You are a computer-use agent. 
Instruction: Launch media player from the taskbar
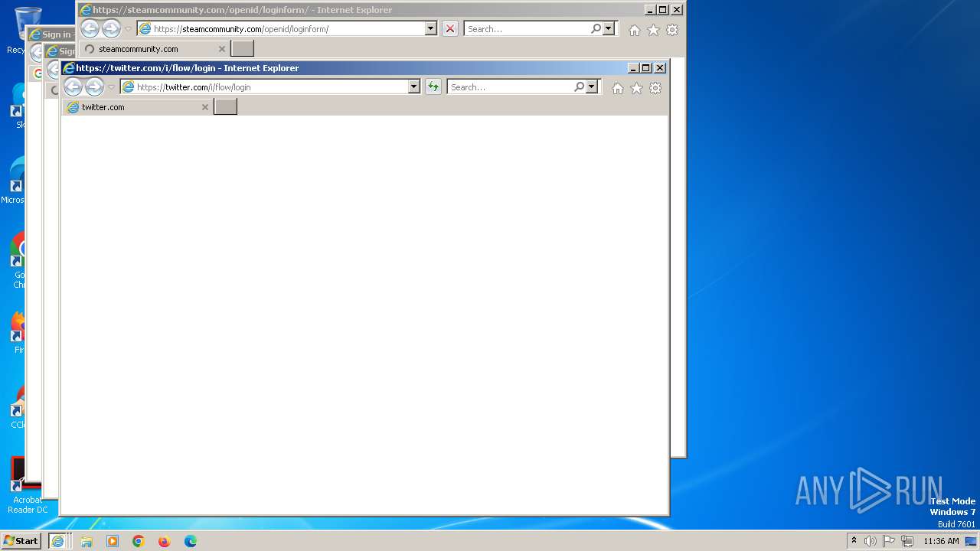[113, 541]
